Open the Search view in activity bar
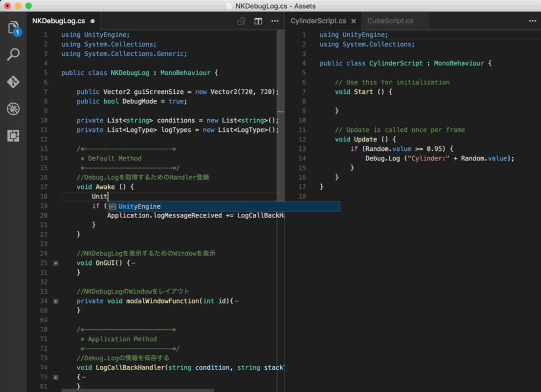The image size is (541, 392). point(13,54)
